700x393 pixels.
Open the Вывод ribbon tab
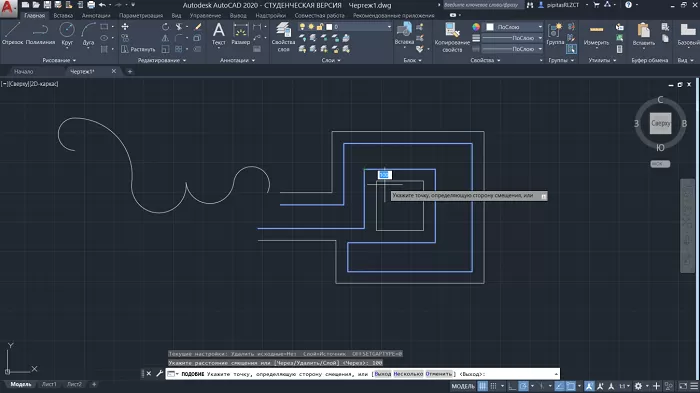pyautogui.click(x=238, y=15)
